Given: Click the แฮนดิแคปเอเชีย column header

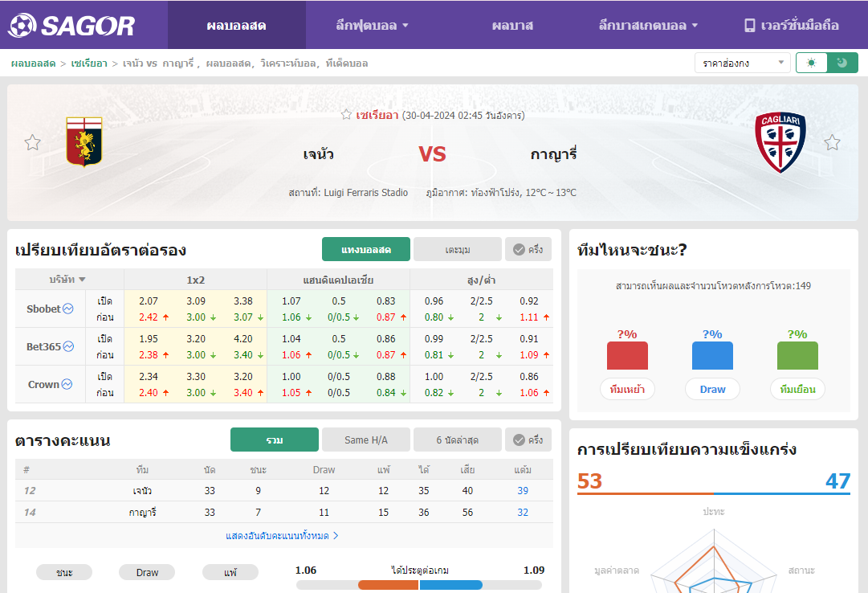Looking at the screenshot, I should (338, 280).
